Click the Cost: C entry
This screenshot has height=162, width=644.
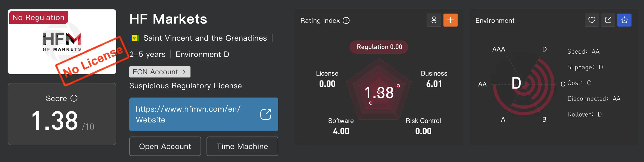[x=579, y=83]
